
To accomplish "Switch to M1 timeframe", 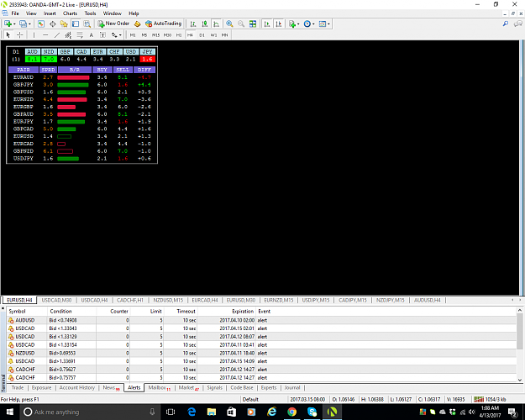I will click(x=133, y=34).
